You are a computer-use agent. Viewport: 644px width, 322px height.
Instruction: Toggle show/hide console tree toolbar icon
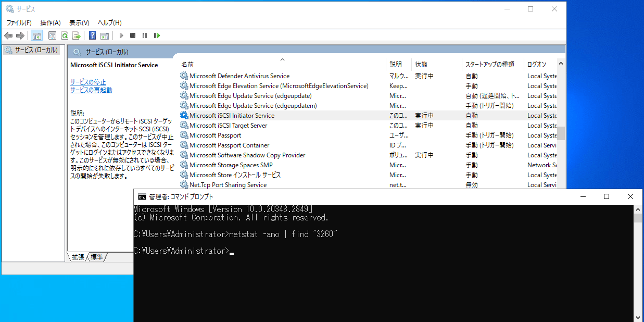[x=36, y=35]
